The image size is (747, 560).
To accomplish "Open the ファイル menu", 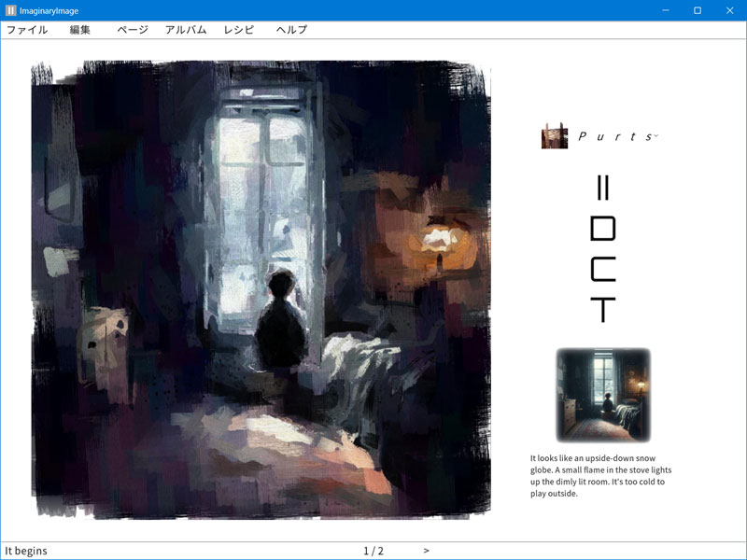I will (x=26, y=30).
